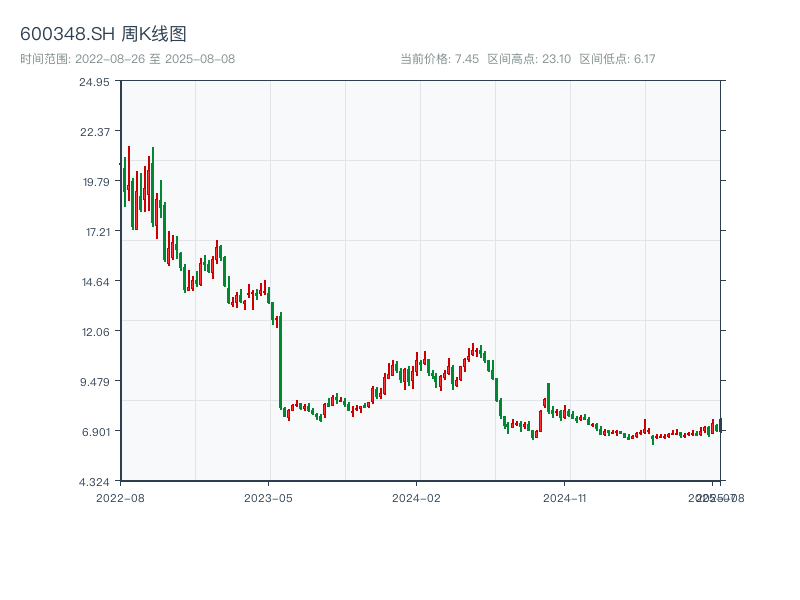Viewport: 800px width, 600px height.
Task: Select the 时间范围 date range text
Action: [127, 59]
